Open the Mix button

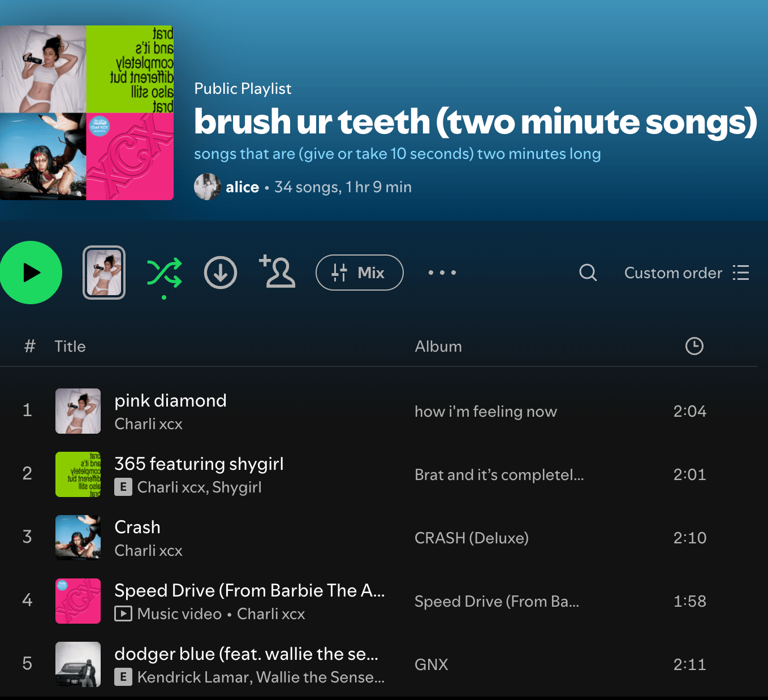(x=360, y=273)
